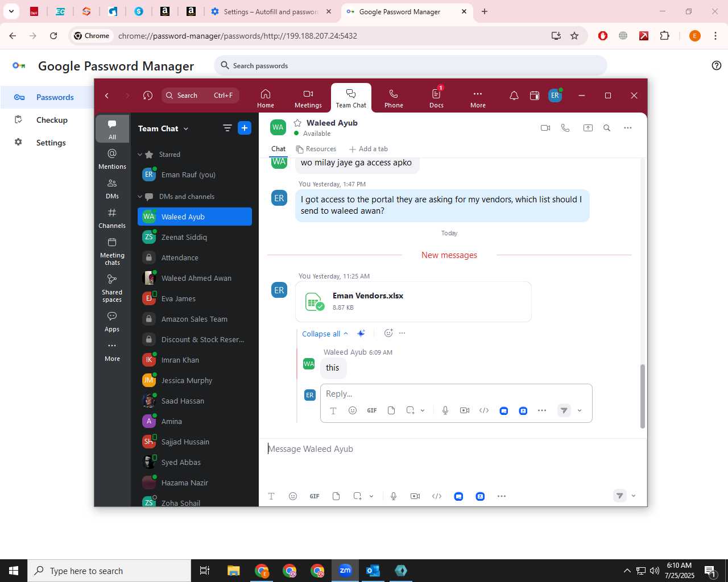Open Zeenat Siddiq chat

(x=195, y=237)
